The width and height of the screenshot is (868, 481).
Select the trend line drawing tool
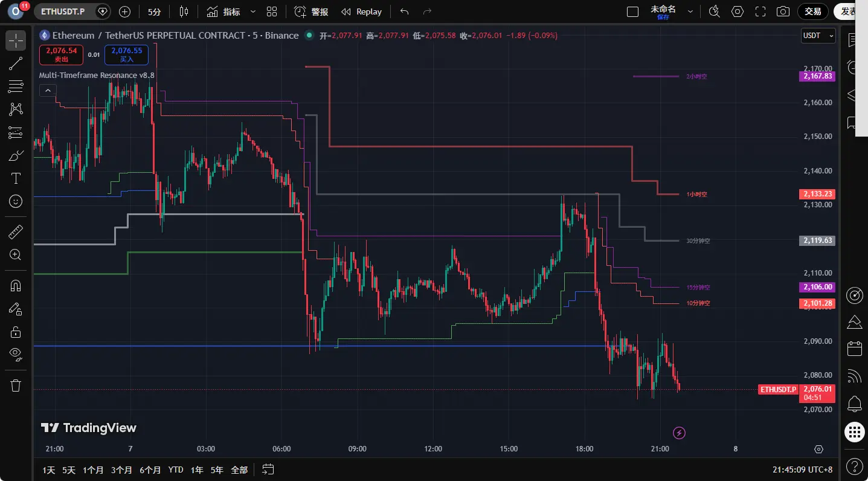coord(16,63)
